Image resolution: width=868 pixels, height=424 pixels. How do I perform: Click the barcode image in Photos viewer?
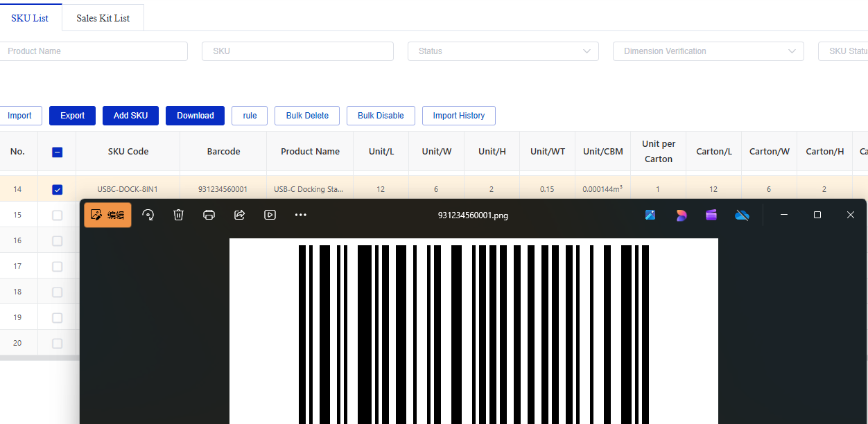[474, 331]
